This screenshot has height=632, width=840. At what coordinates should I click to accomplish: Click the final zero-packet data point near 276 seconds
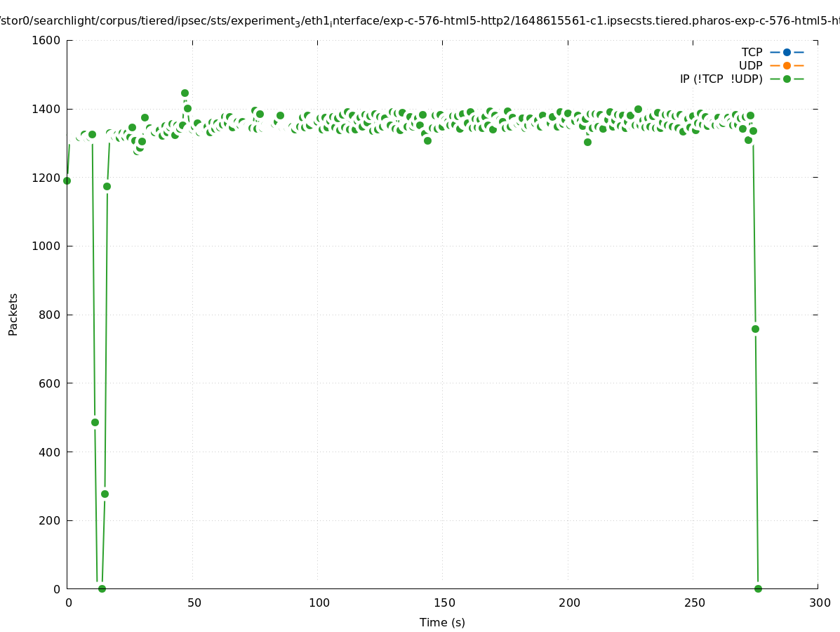click(758, 588)
